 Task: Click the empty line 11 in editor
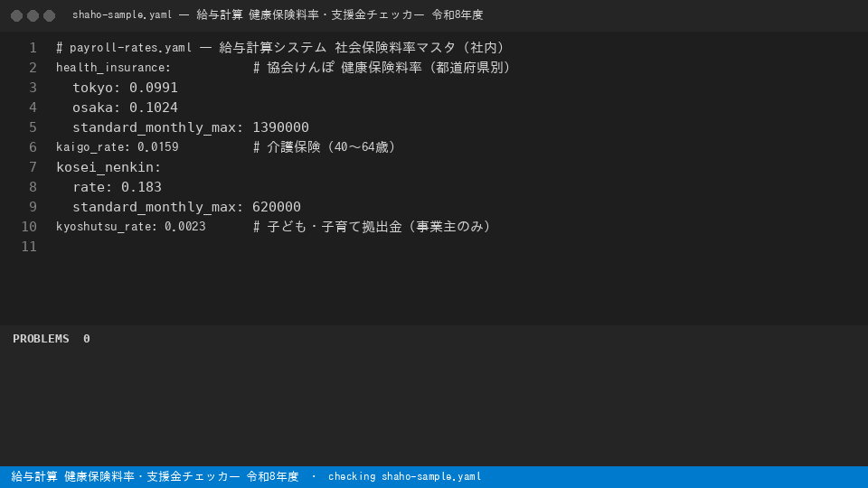click(x=443, y=247)
